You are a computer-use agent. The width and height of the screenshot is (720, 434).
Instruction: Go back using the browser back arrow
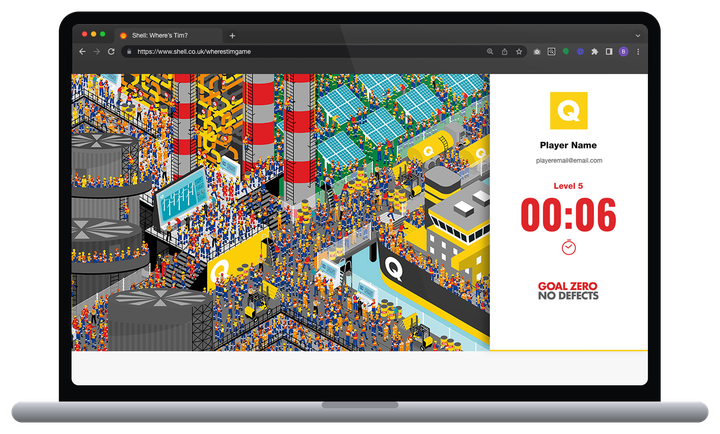click(x=82, y=52)
